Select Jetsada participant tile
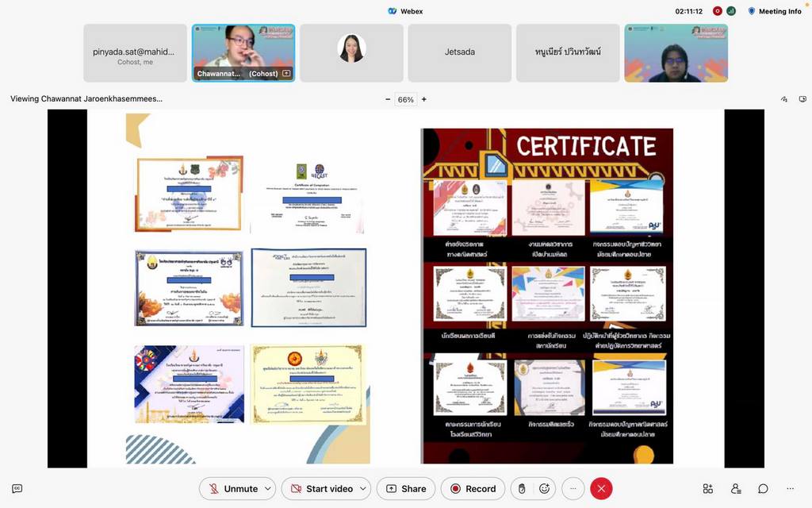This screenshot has height=508, width=812. click(460, 52)
